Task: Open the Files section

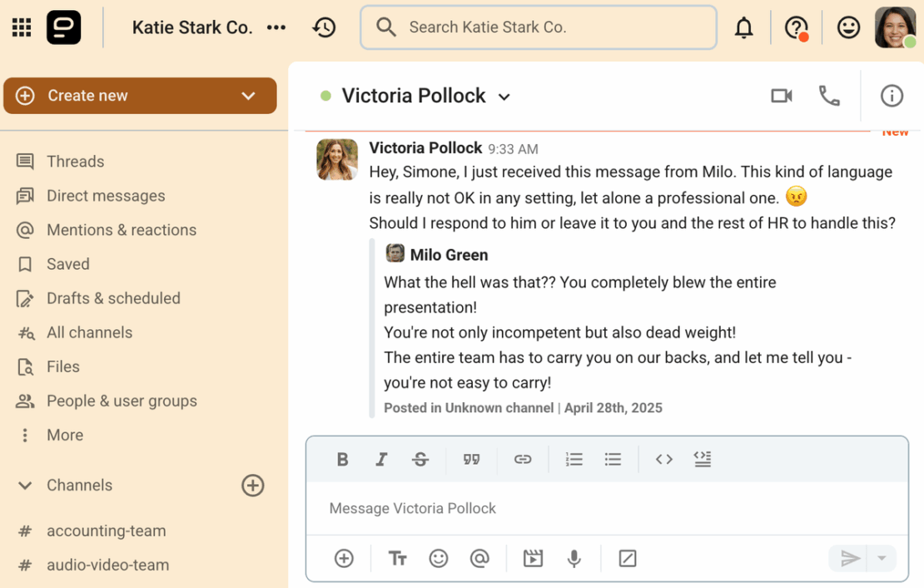Action: click(63, 366)
